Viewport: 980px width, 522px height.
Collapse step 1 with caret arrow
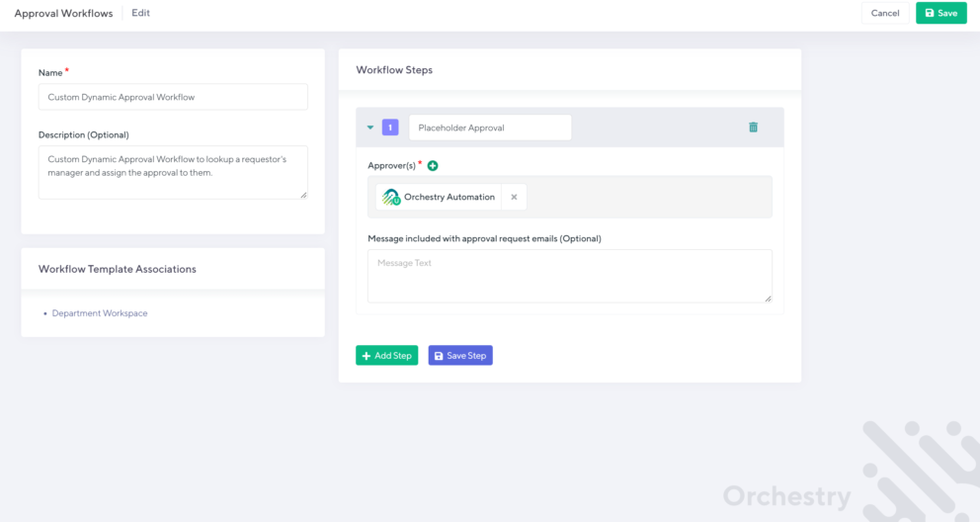[x=370, y=128]
